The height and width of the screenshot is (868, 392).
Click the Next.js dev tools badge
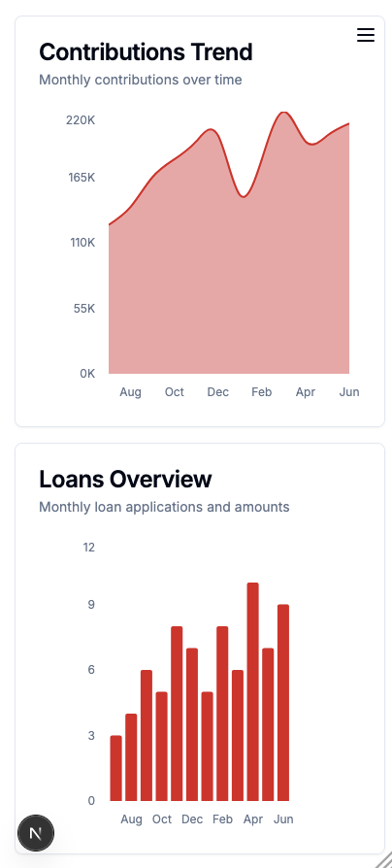pos(36,833)
